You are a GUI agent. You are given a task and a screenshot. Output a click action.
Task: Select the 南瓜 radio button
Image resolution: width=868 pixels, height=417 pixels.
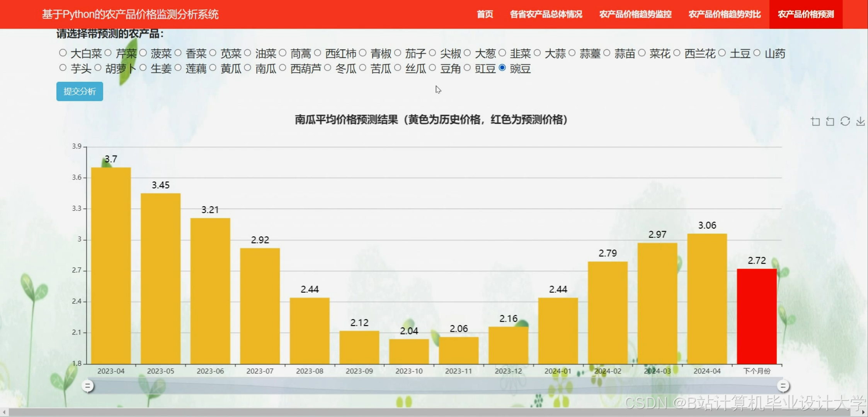coord(248,68)
